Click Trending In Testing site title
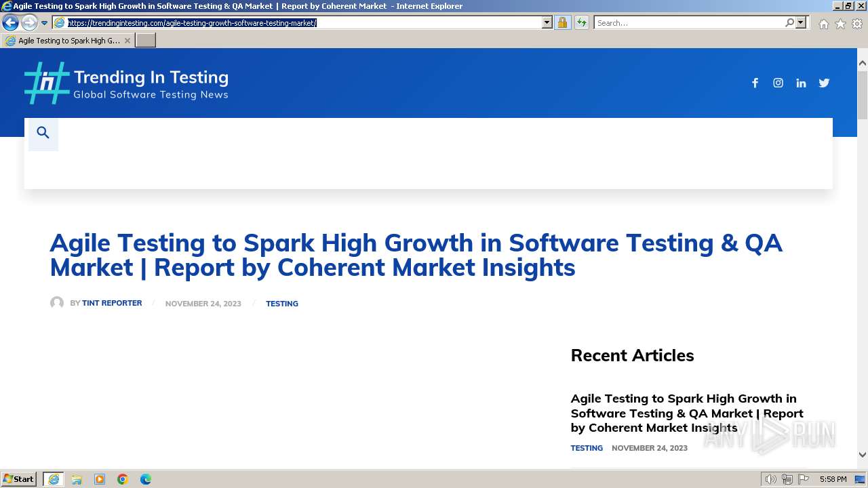Screen dimensions: 868x488 151,77
